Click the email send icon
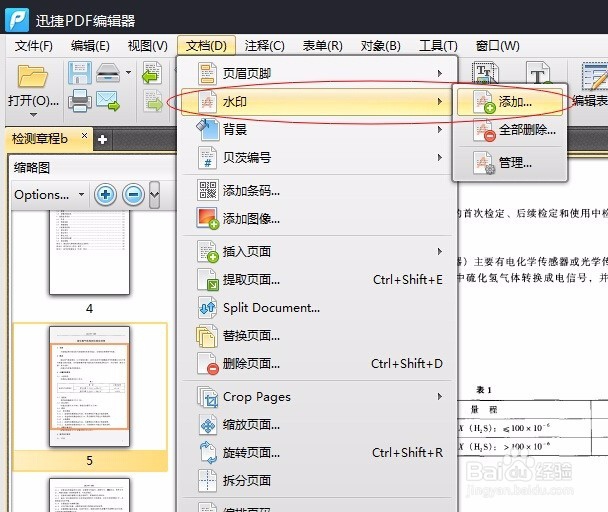Screen dimensions: 608x512 coord(108,100)
